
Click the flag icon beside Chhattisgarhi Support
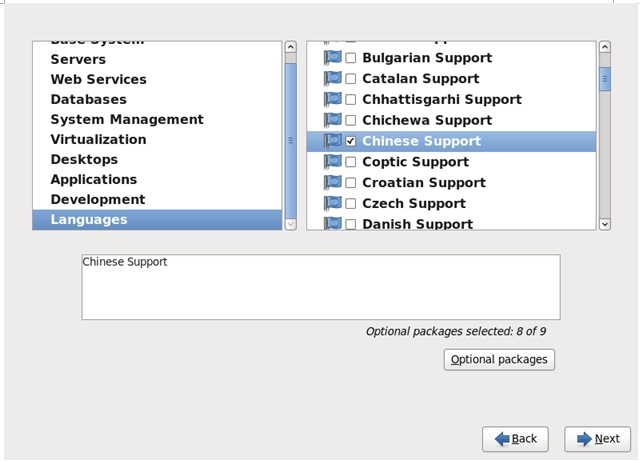pyautogui.click(x=332, y=100)
